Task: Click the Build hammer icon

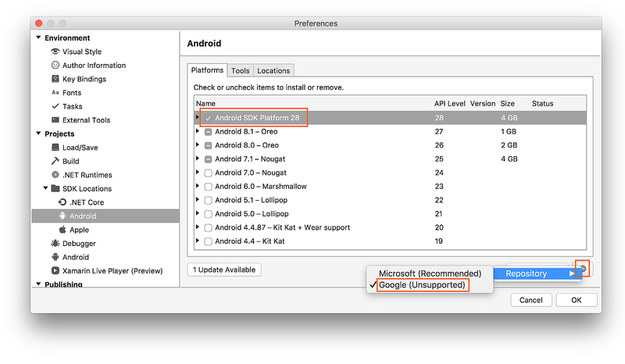Action: 55,161
